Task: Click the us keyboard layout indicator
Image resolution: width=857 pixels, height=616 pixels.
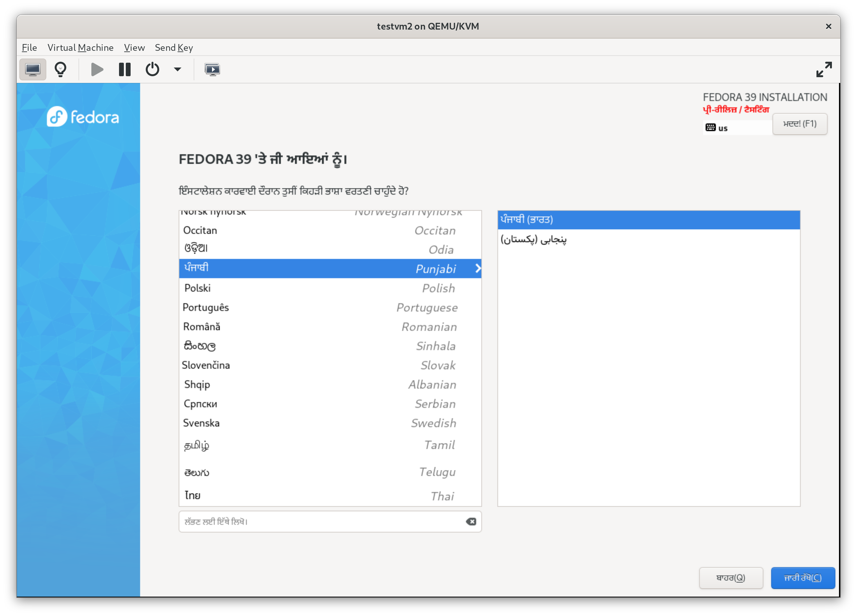Action: coord(737,128)
